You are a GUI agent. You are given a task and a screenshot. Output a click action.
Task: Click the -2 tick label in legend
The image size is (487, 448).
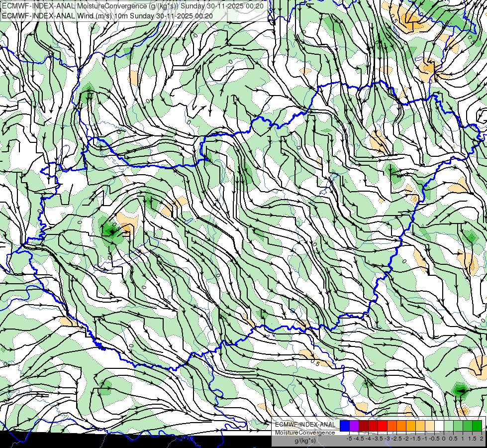(406, 439)
